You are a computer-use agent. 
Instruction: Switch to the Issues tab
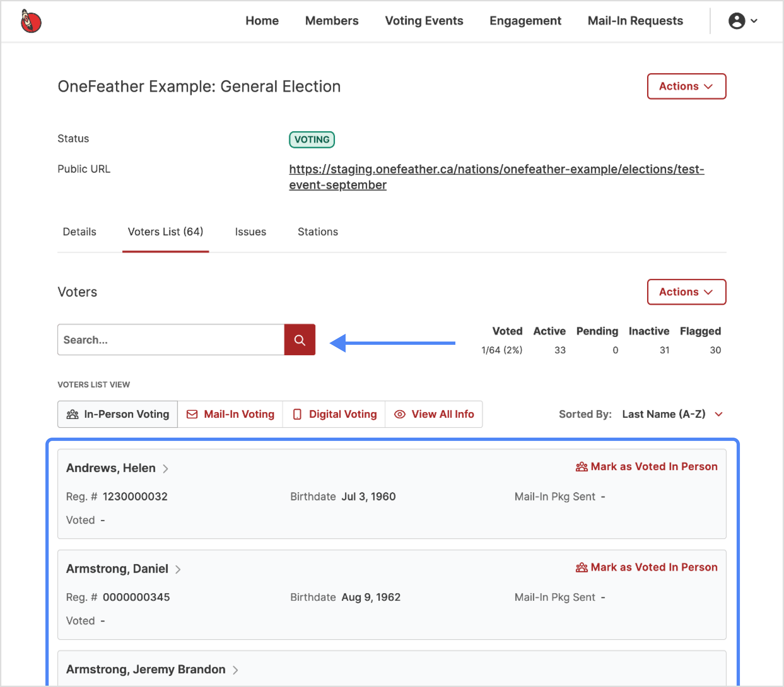251,232
